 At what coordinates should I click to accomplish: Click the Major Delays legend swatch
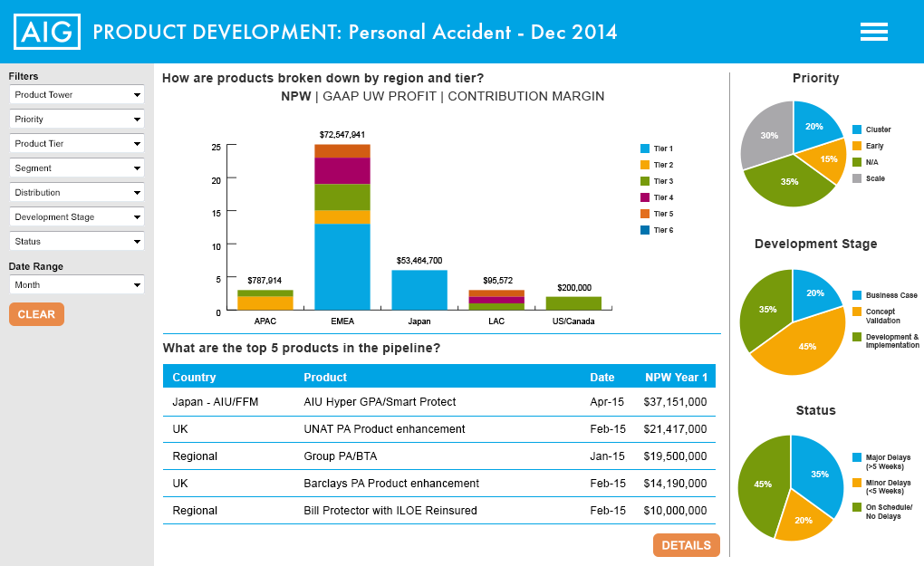[857, 457]
